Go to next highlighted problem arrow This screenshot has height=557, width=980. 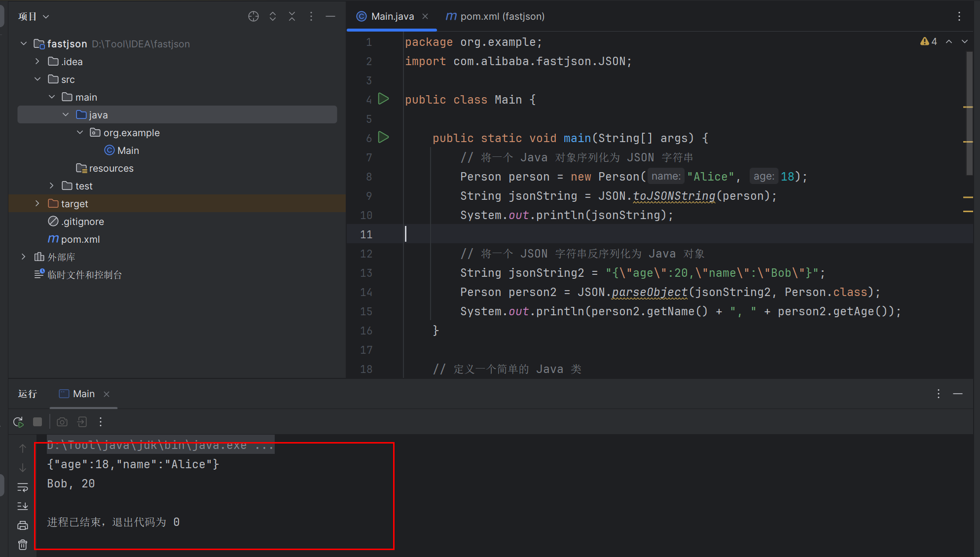click(965, 41)
